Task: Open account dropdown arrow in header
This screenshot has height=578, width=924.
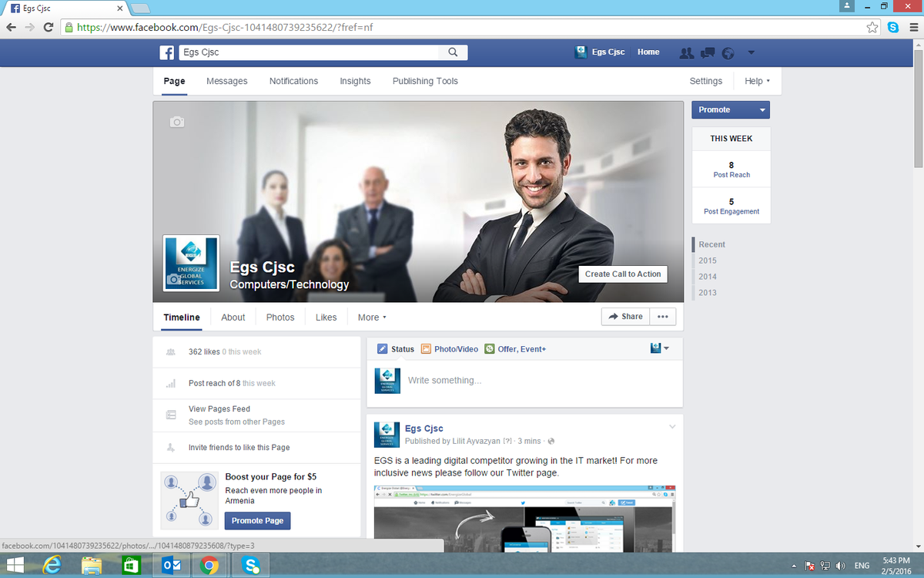Action: coord(752,52)
